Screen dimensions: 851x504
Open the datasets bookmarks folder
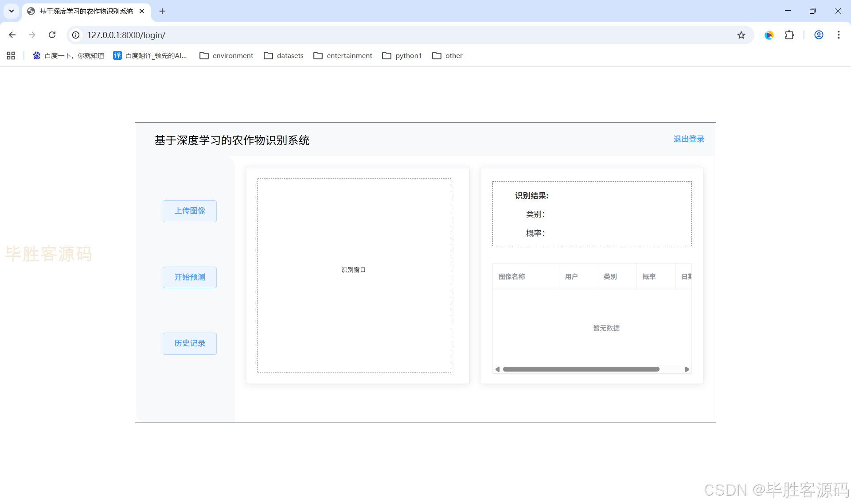click(x=284, y=55)
